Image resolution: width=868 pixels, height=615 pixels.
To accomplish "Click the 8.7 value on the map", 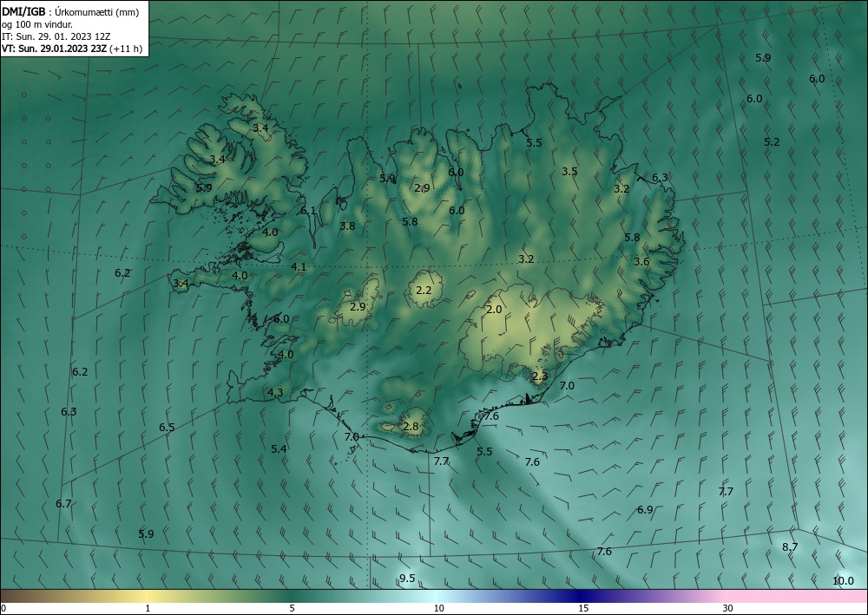I will 790,547.
